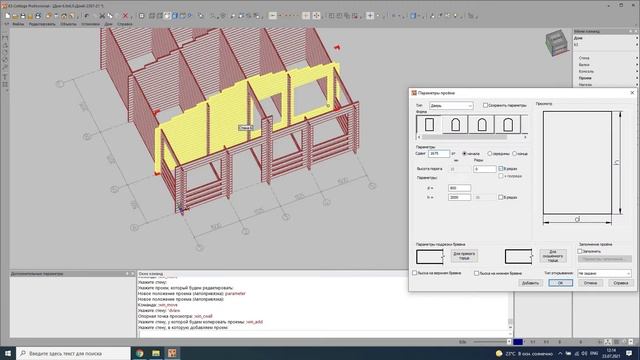
Task: Enable the Заполнить checkbox
Action: 580,251
